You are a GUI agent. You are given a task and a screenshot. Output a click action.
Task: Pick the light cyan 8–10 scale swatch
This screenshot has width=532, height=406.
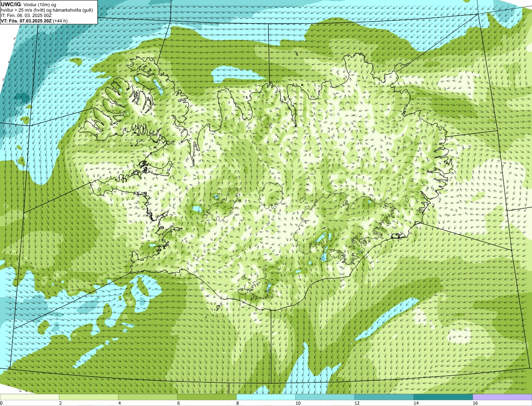pyautogui.click(x=266, y=397)
